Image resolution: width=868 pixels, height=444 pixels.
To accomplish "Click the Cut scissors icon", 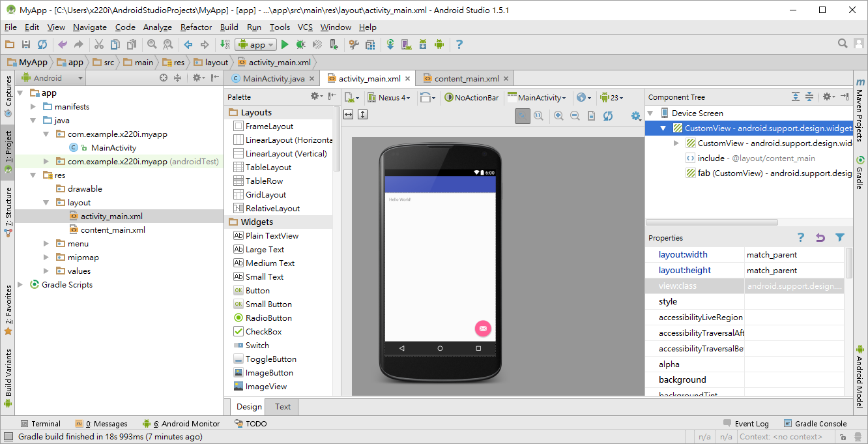I will click(99, 44).
